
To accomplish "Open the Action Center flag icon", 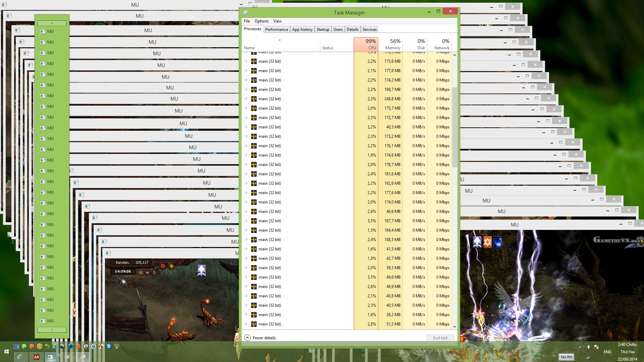I will pyautogui.click(x=596, y=347).
